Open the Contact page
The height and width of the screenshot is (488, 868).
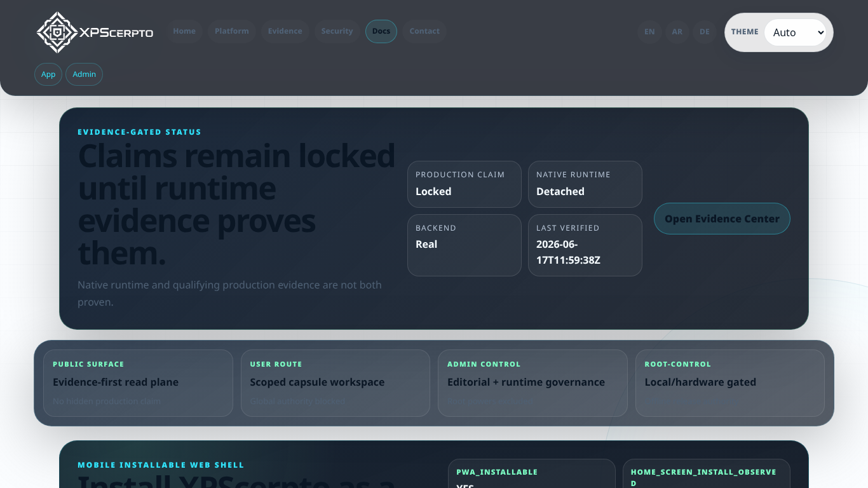coord(424,31)
